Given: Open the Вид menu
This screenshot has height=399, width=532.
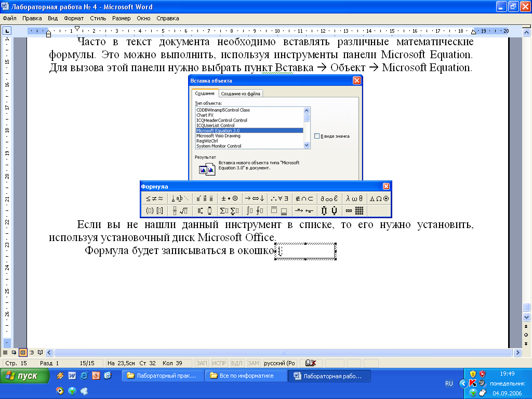Looking at the screenshot, I should tap(52, 18).
